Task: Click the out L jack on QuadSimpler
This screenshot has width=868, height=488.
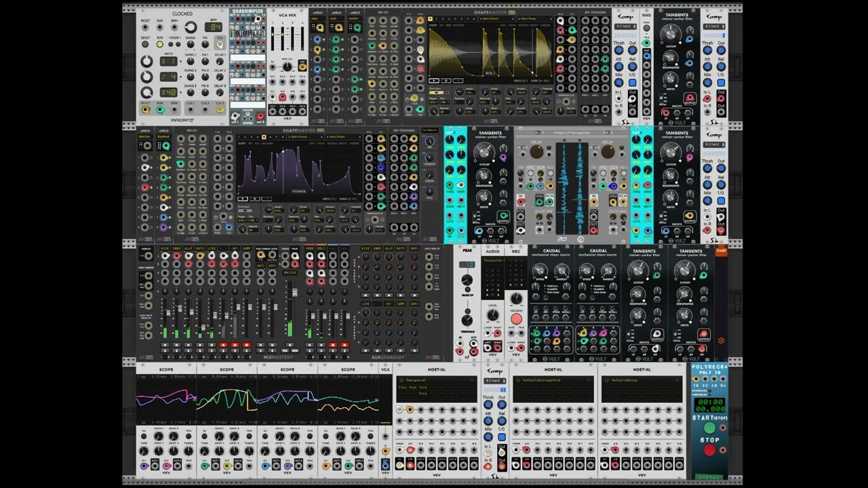Action: click(x=235, y=116)
